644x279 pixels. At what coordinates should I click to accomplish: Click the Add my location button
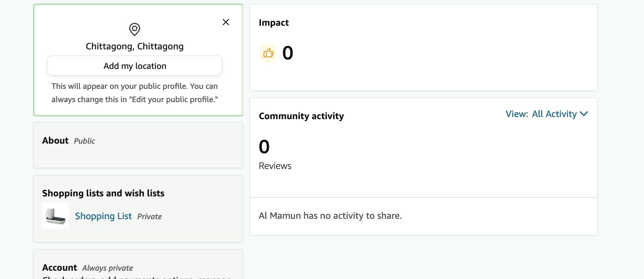click(135, 66)
